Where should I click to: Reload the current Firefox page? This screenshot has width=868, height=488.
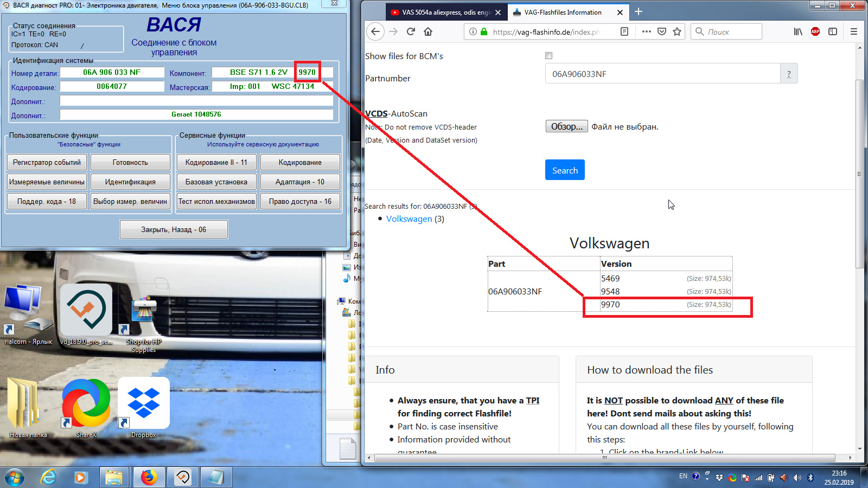[x=411, y=31]
